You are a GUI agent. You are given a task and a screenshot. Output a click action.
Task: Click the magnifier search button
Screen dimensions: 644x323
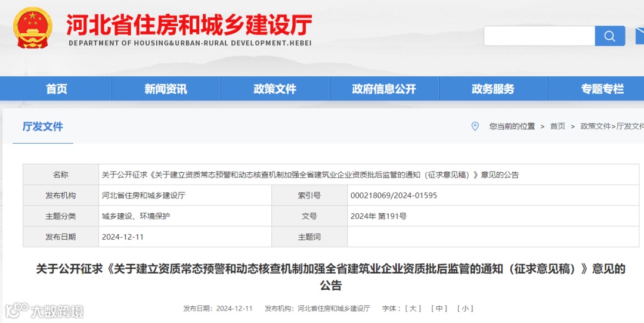click(x=610, y=36)
